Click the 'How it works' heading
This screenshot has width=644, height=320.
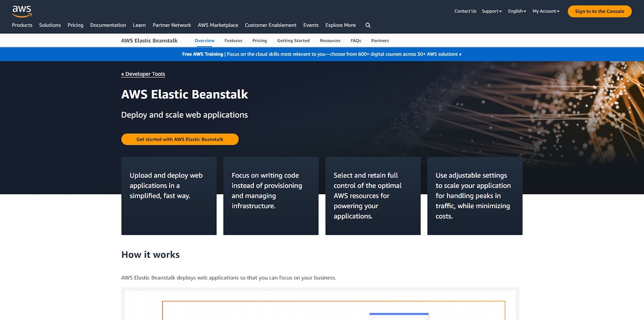151,255
